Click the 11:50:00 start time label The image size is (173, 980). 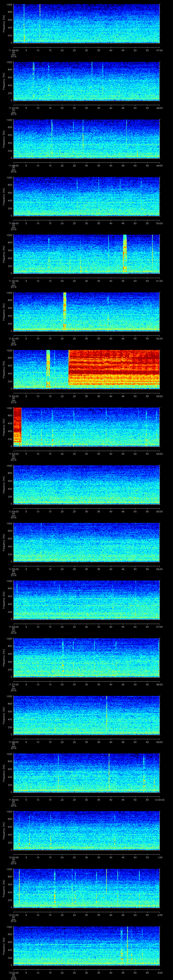coord(13,281)
